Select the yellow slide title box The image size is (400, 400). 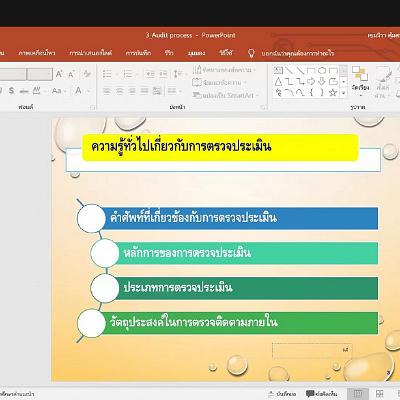[x=220, y=147]
